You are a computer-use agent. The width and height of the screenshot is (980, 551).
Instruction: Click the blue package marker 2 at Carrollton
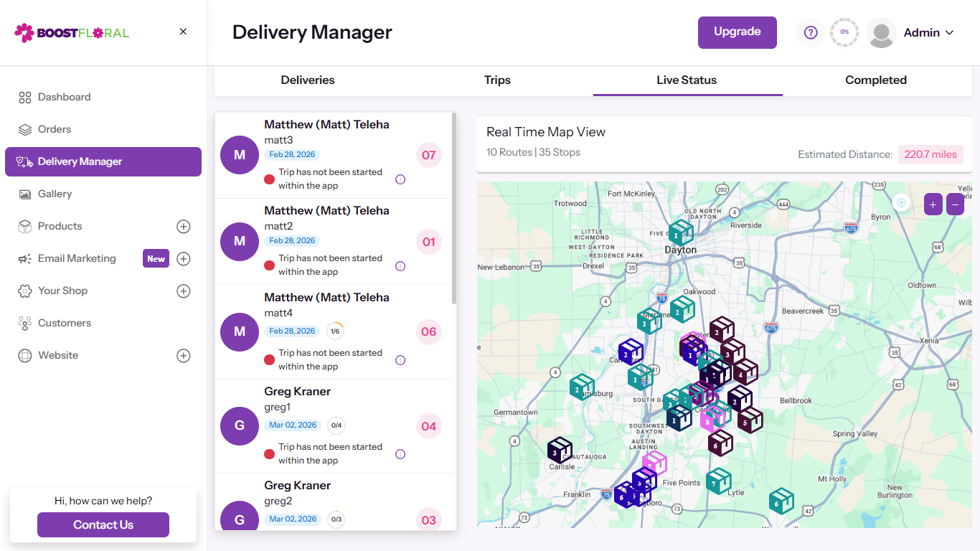click(x=631, y=352)
